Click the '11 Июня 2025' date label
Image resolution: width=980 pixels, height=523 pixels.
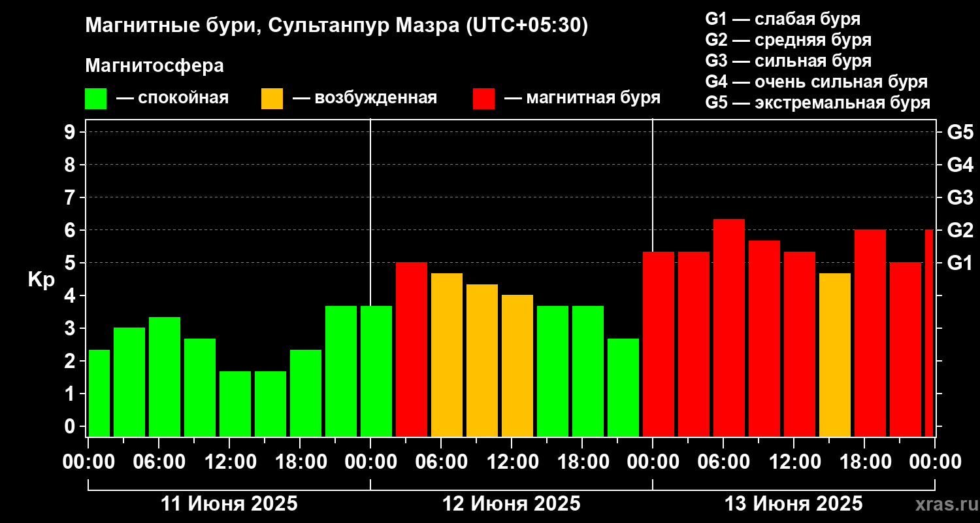[229, 504]
